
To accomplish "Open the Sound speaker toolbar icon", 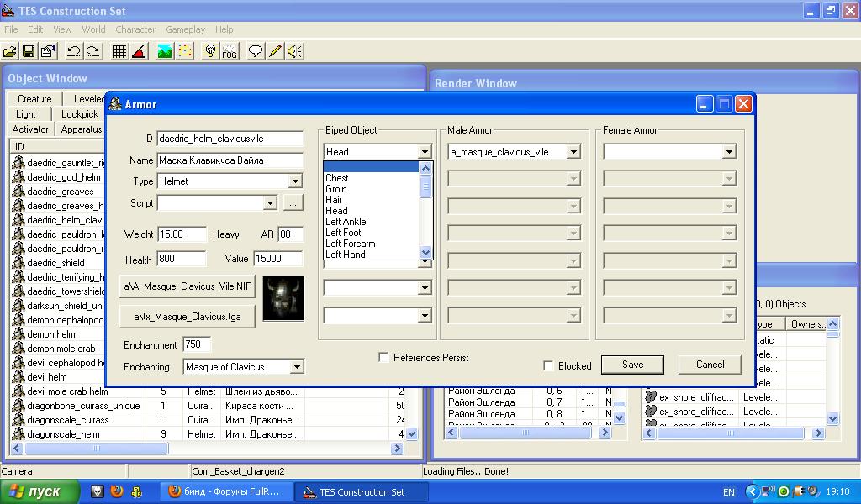I will coord(295,51).
